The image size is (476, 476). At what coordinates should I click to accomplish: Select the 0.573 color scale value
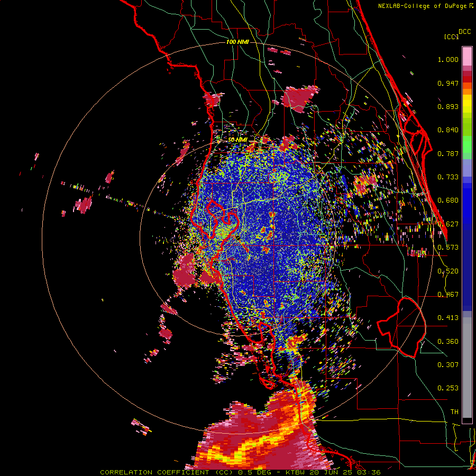448,248
